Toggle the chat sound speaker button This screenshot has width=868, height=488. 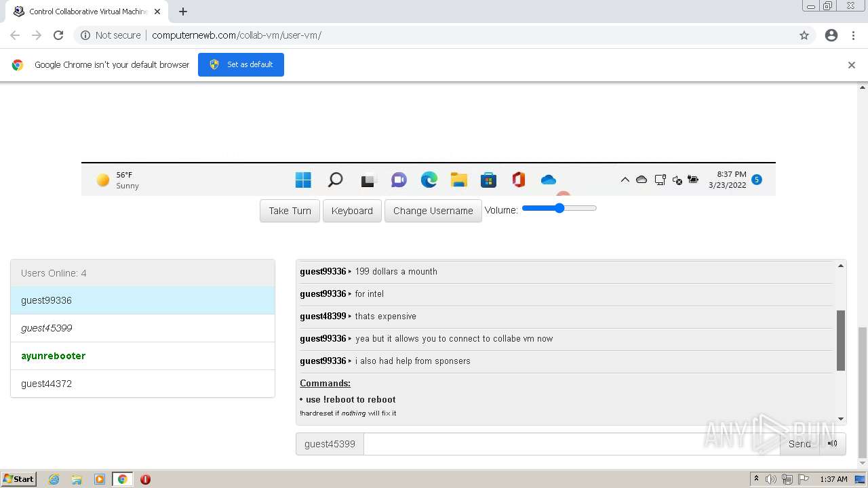tap(833, 444)
